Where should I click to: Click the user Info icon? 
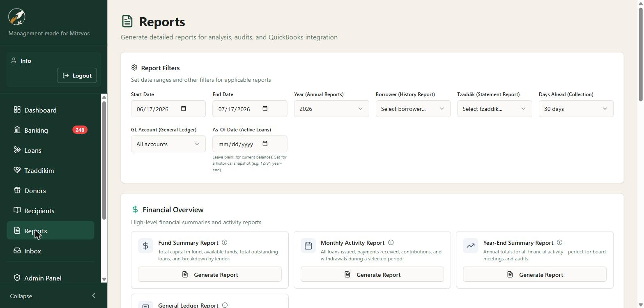[14, 60]
